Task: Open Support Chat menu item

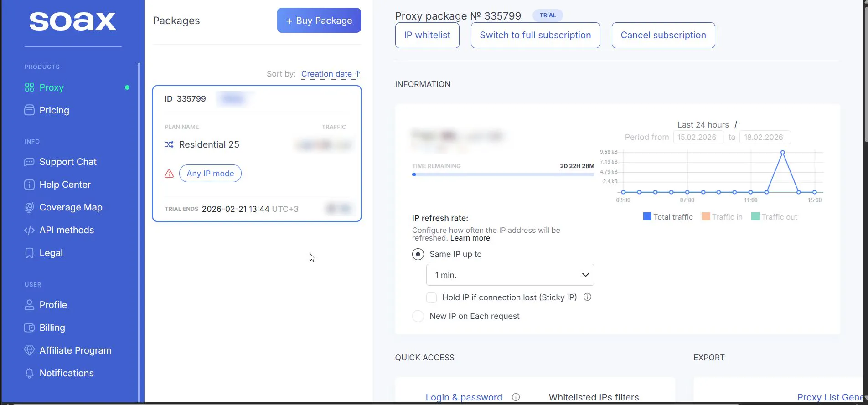Action: pos(68,162)
